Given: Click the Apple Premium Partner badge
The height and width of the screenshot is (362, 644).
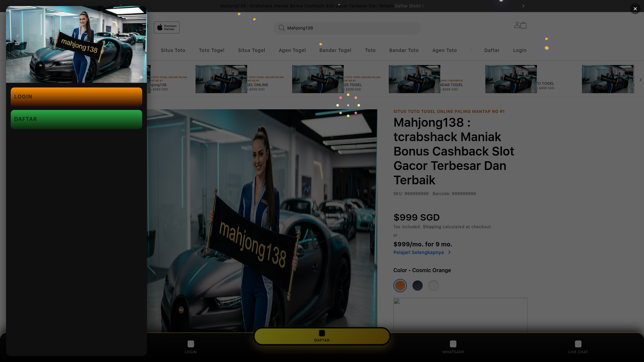Looking at the screenshot, I should click(x=167, y=27).
